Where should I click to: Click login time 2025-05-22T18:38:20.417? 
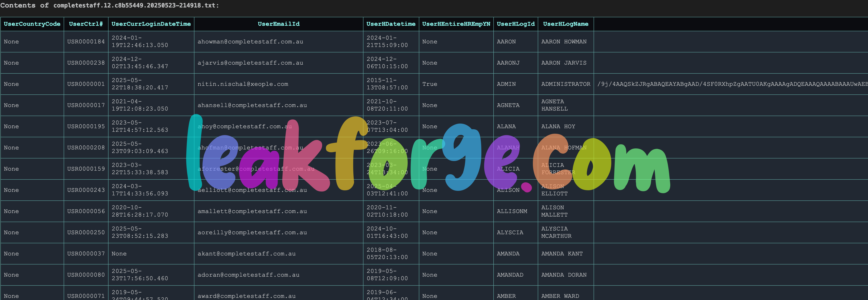click(x=140, y=84)
